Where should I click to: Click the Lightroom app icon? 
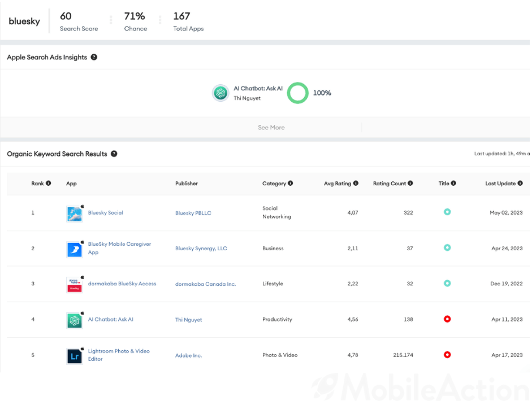(74, 356)
